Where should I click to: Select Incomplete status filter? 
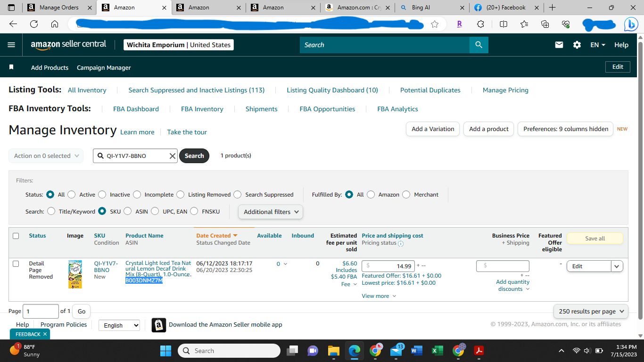pos(137,194)
